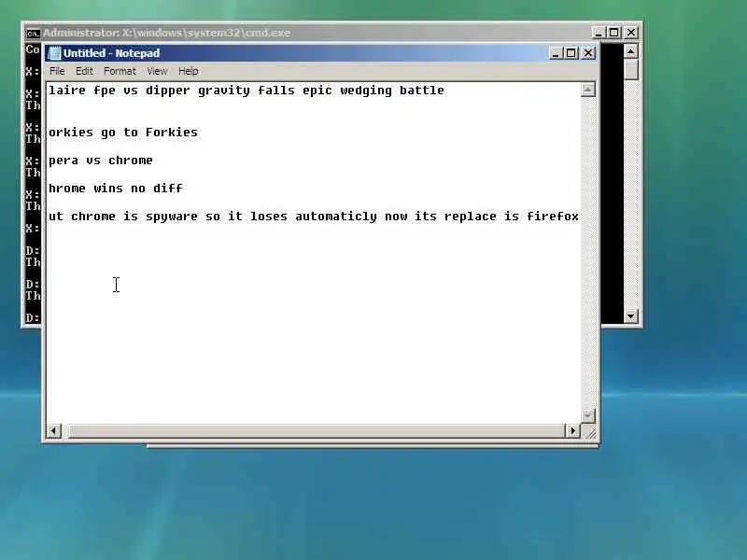The image size is (747, 560).
Task: Minimize the Untitled - Notepad window
Action: pos(555,53)
